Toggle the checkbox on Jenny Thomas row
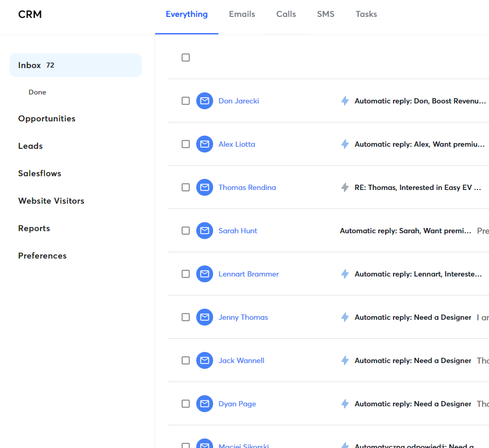This screenshot has width=489, height=448. tap(186, 317)
